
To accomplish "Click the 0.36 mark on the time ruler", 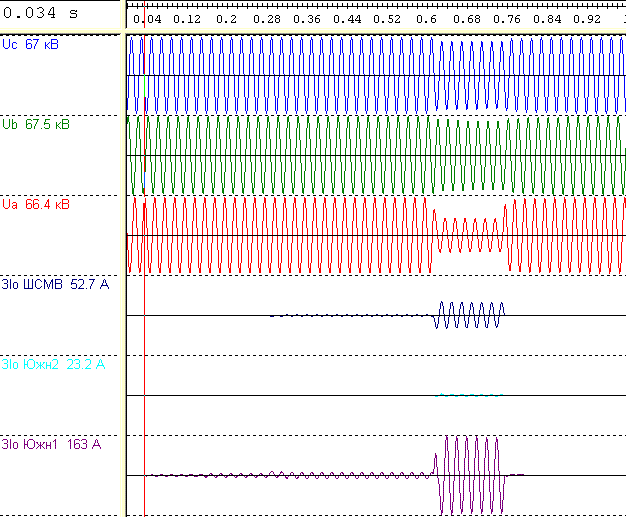I will [x=307, y=19].
